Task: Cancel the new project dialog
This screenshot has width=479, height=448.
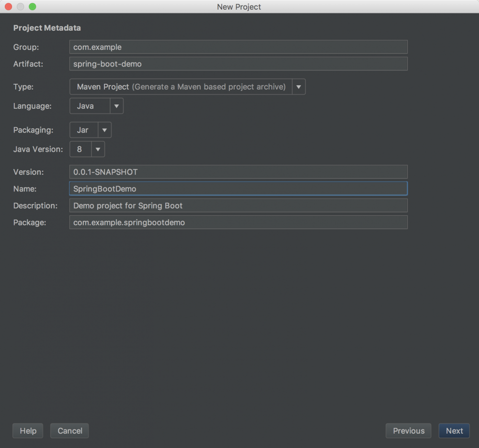Action: [x=69, y=431]
